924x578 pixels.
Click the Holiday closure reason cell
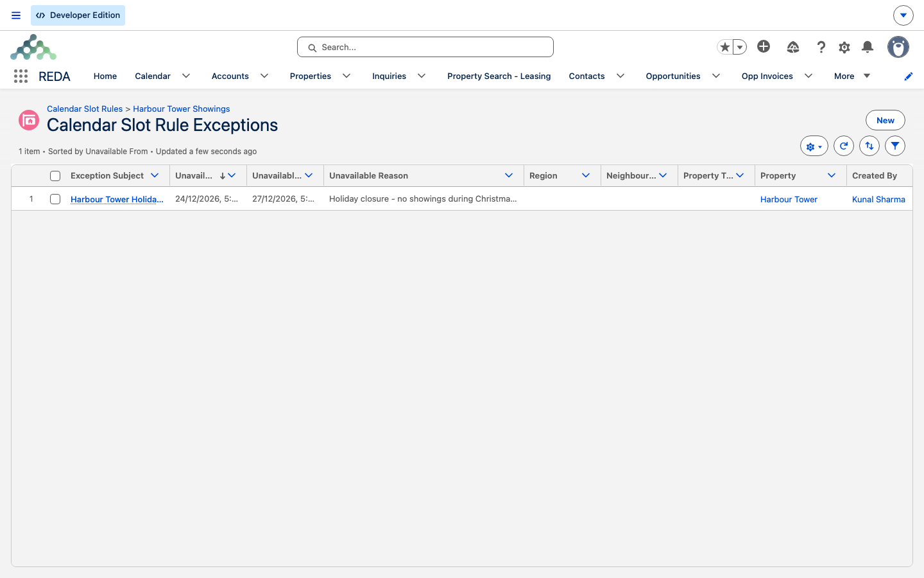point(423,198)
